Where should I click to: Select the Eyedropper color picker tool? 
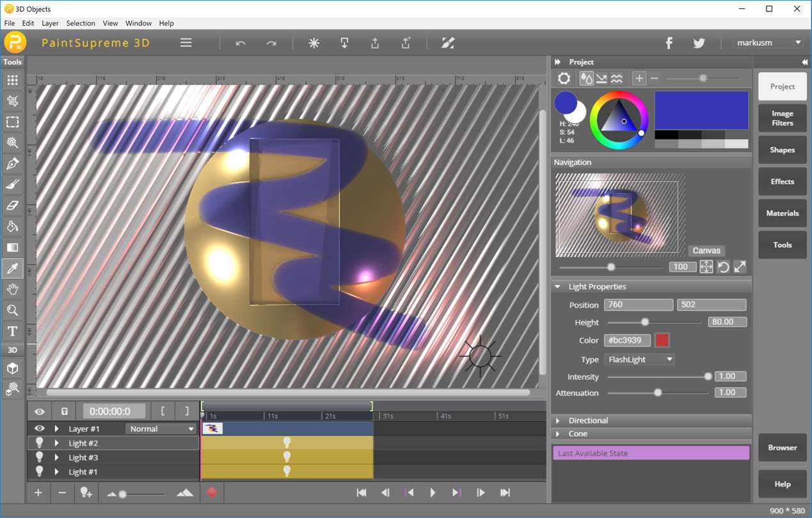(12, 269)
